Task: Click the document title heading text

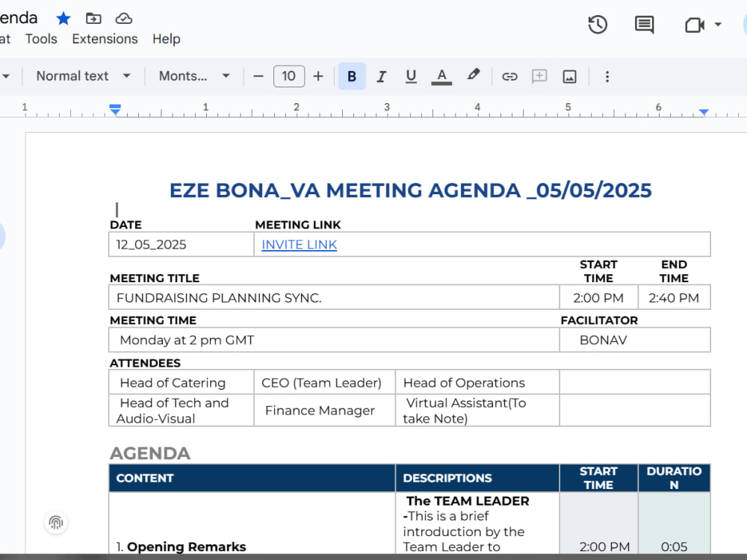Action: (x=410, y=190)
